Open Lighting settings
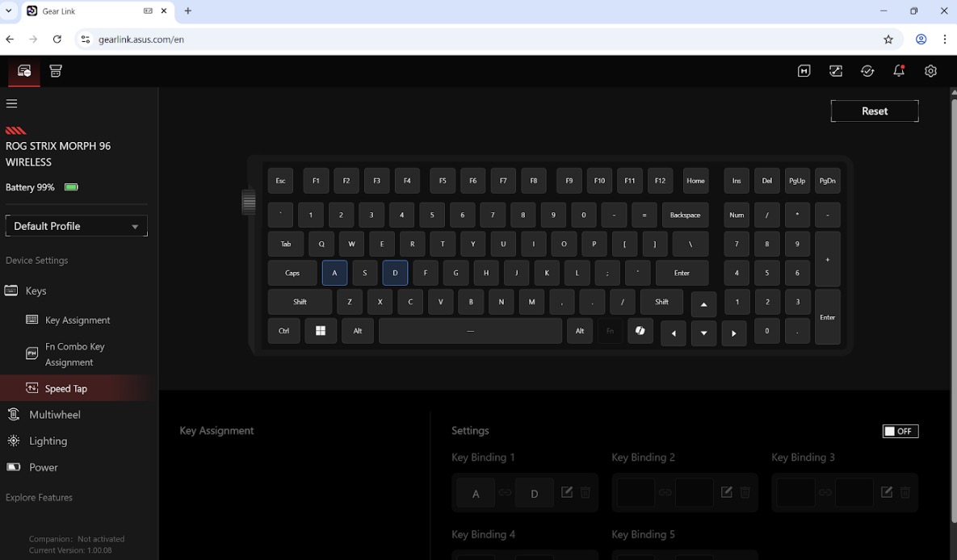 (x=48, y=441)
